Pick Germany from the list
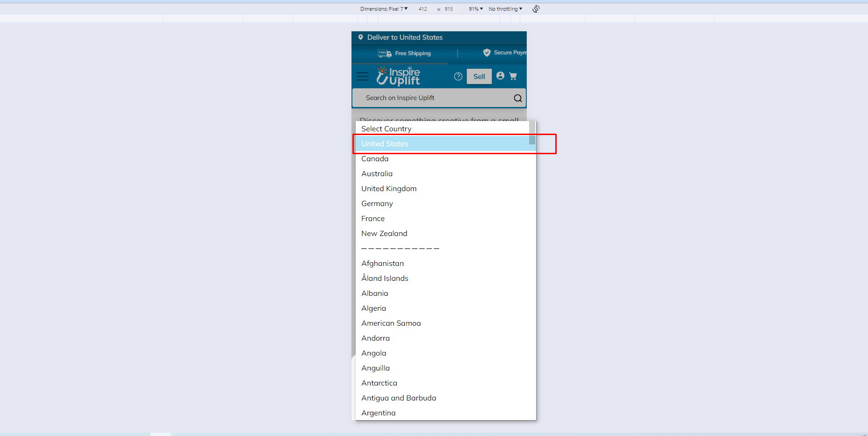Viewport: 868px width, 436px height. 377,204
